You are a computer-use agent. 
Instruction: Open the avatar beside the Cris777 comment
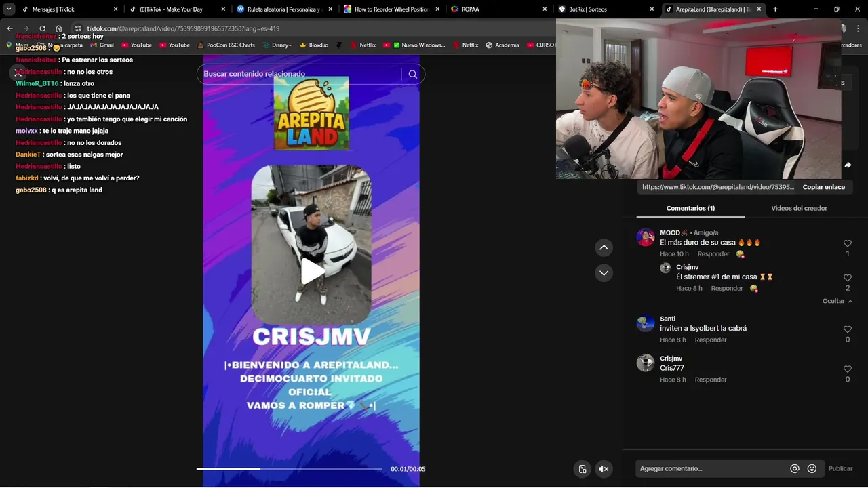[646, 363]
